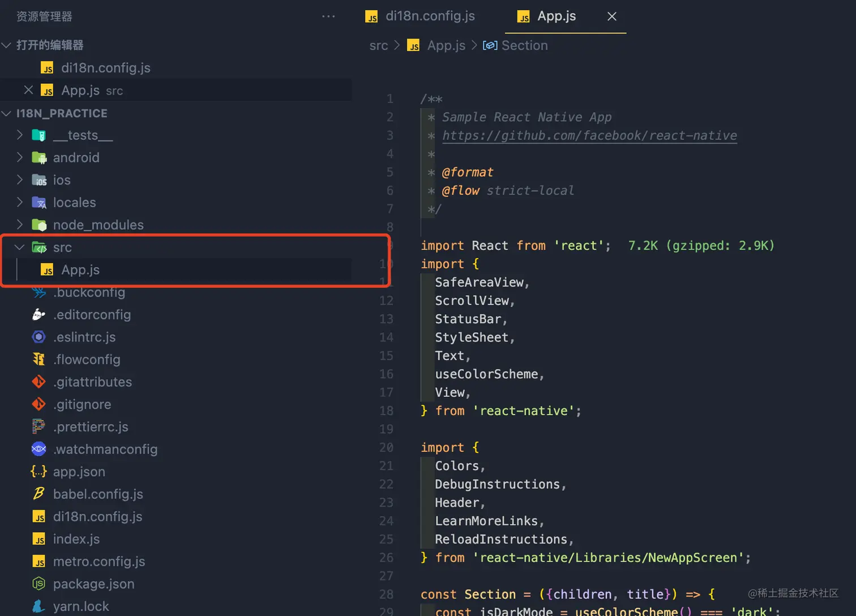Expand the locales folder chevron
The image size is (856, 616).
tap(20, 202)
